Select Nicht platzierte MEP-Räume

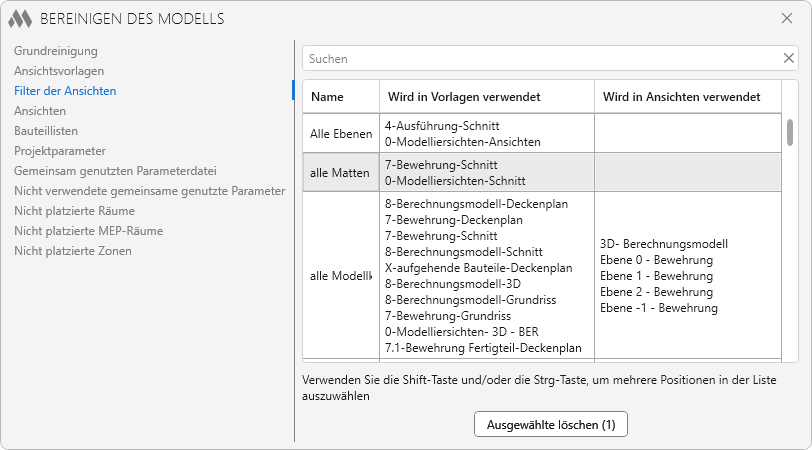pyautogui.click(x=88, y=231)
